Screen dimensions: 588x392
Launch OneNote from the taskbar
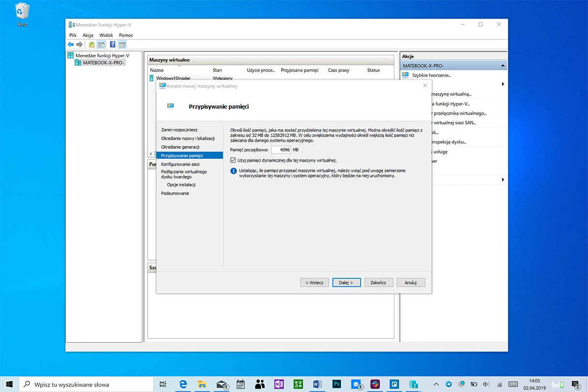pos(279,384)
